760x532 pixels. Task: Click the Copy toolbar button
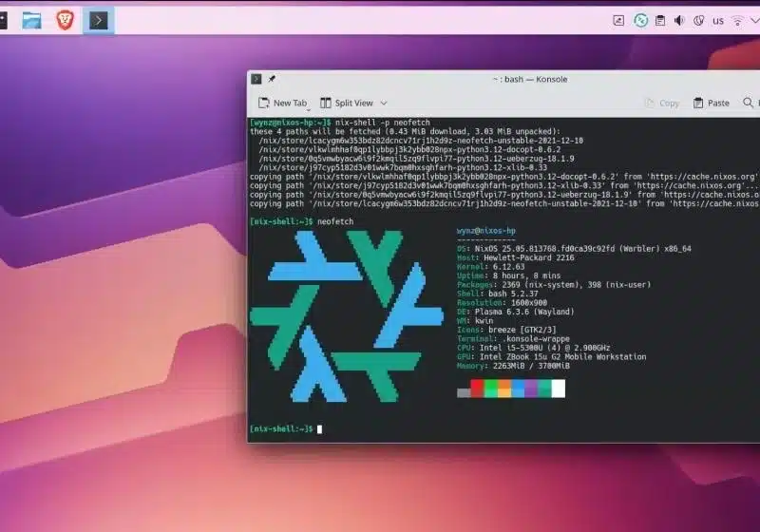[x=661, y=103]
